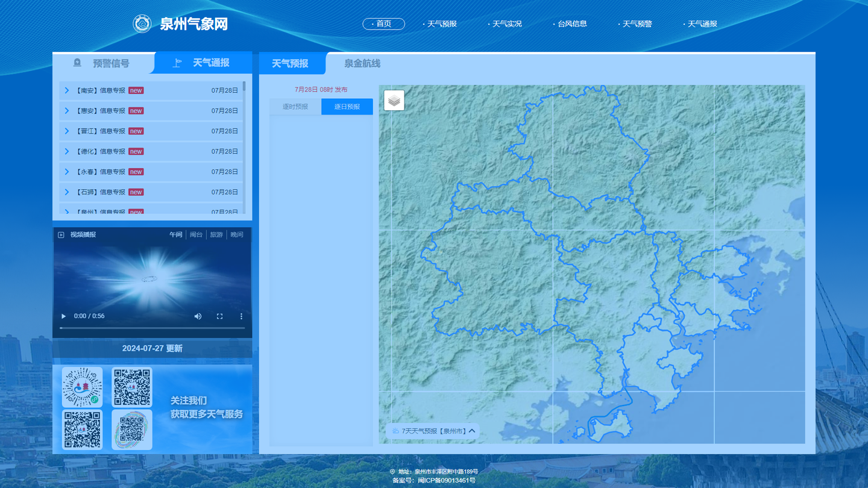Image resolution: width=868 pixels, height=488 pixels.
Task: Open the 【晋江】信息专报 bulletin link
Action: tap(100, 131)
